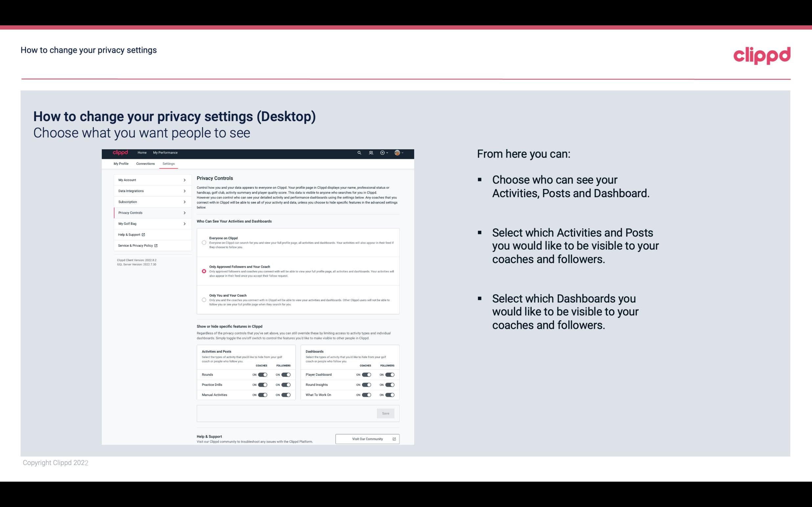Click the Visit Our Community button

point(367,439)
